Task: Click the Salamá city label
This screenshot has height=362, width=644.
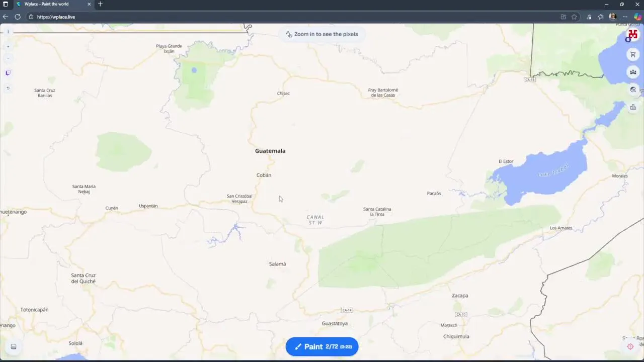Action: pyautogui.click(x=277, y=264)
